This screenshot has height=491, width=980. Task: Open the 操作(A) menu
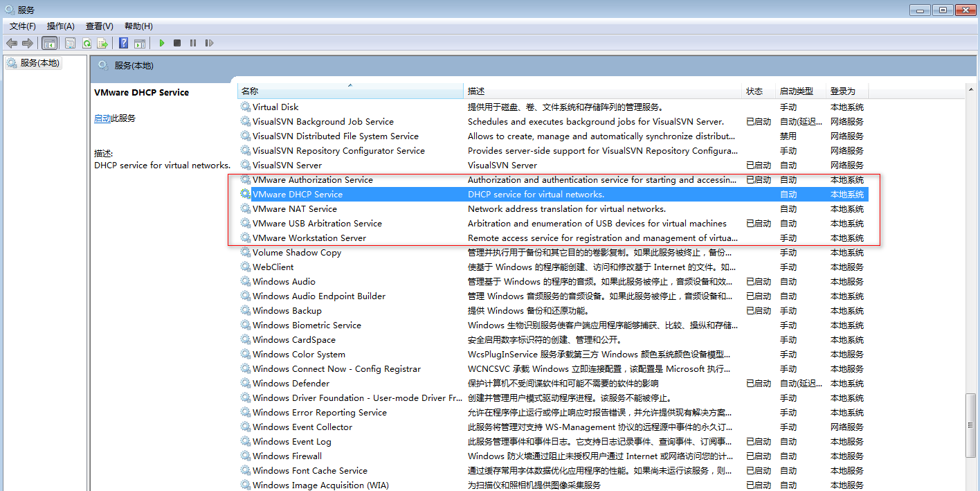61,26
